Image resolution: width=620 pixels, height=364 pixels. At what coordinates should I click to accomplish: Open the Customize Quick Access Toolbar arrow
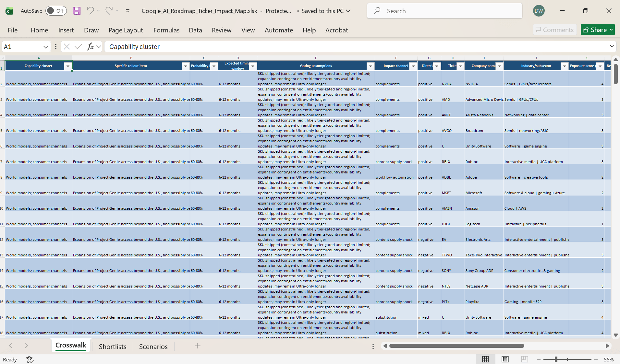128,11
